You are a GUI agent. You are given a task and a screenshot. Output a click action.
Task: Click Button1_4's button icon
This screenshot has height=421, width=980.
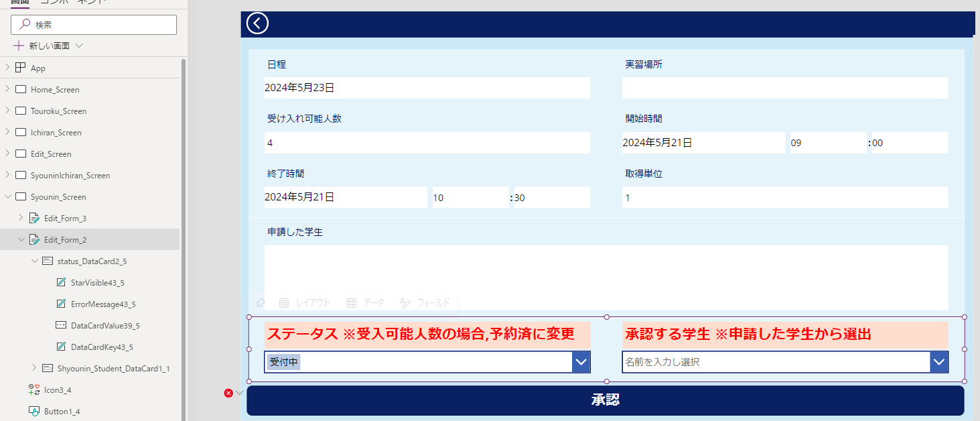pos(34,411)
